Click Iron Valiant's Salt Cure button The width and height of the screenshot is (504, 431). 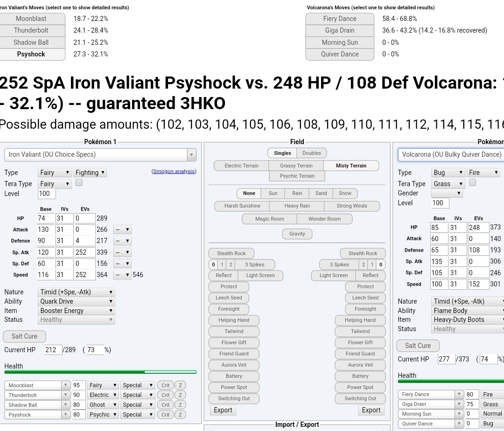(24, 336)
